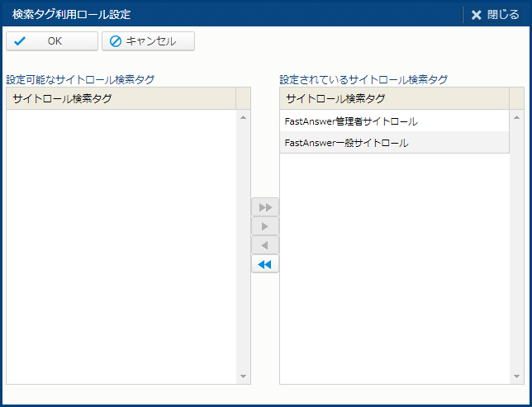Move all tags right with double-arrow button

coord(265,206)
